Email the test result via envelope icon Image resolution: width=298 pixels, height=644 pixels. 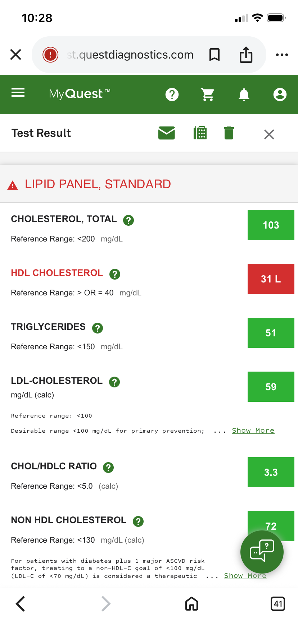(167, 133)
